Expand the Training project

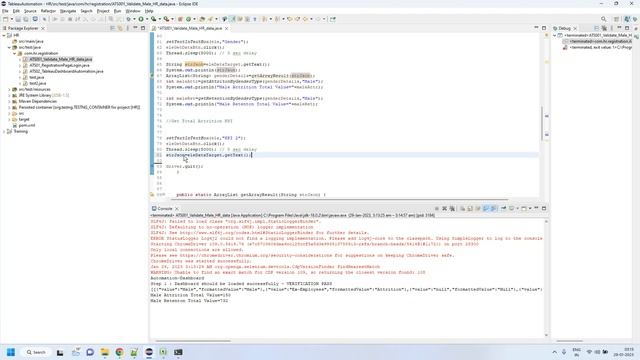click(4, 131)
